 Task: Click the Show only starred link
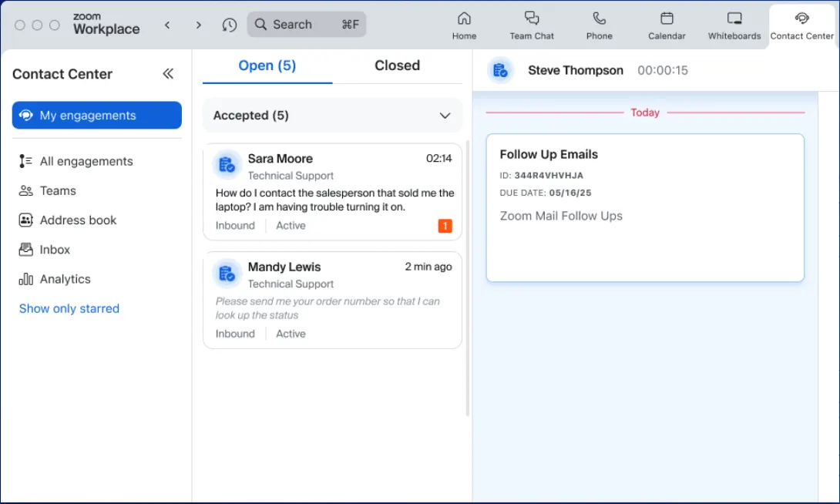(x=69, y=308)
